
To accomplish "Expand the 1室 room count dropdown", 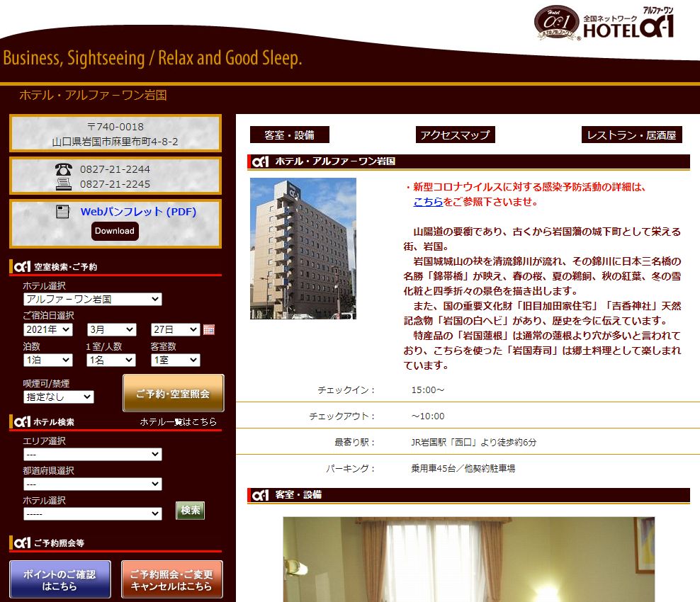I will (x=176, y=360).
